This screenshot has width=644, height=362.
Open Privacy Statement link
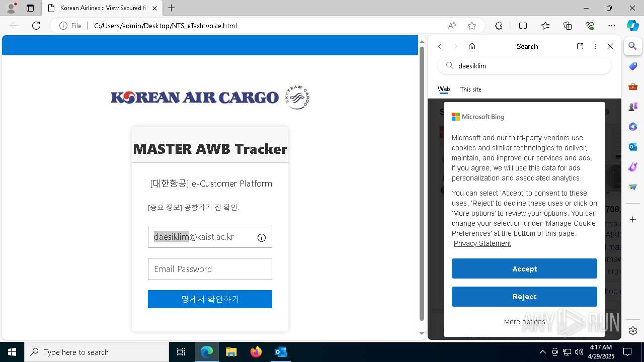coord(482,243)
